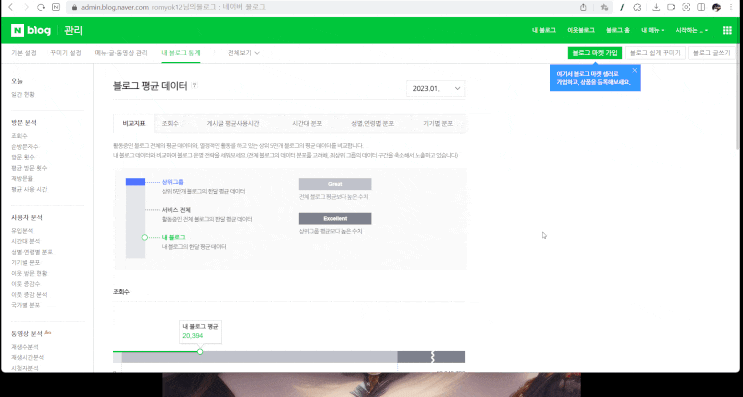Open the 2023.01. month dropdown

[x=435, y=89]
